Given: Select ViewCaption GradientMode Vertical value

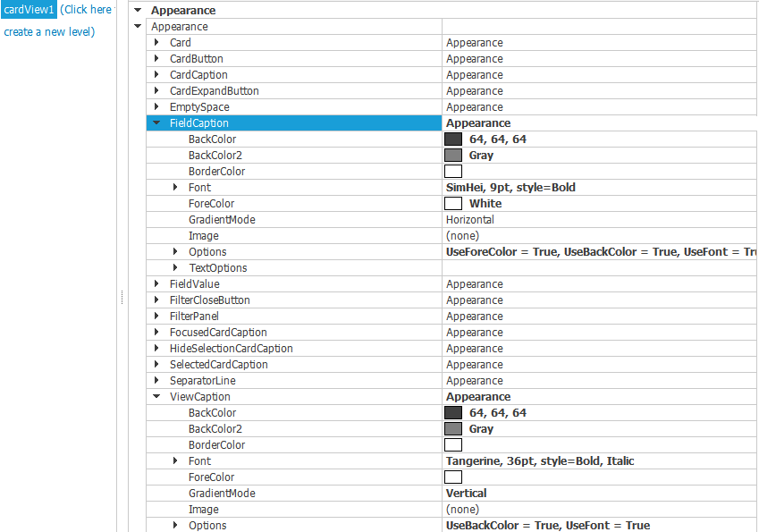Looking at the screenshot, I should tap(467, 494).
